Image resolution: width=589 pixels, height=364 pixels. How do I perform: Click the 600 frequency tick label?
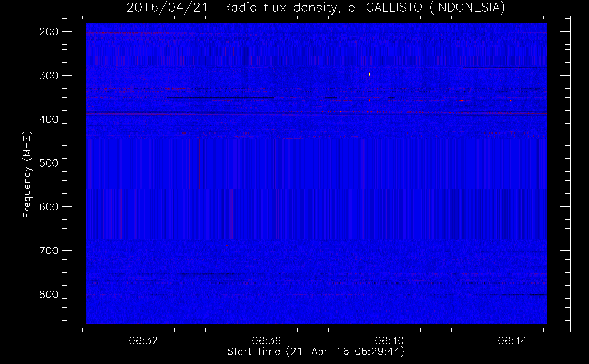(x=49, y=207)
